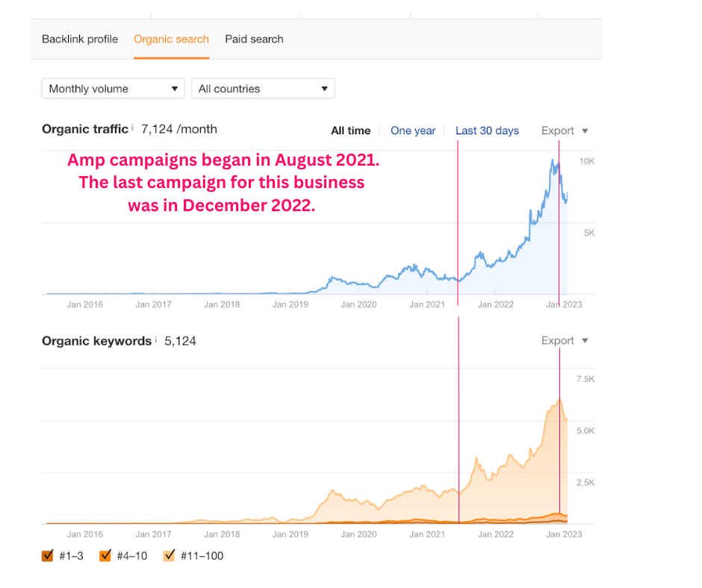Switch to the Backlink profile tab
Image resolution: width=702 pixels, height=588 pixels.
tap(80, 39)
